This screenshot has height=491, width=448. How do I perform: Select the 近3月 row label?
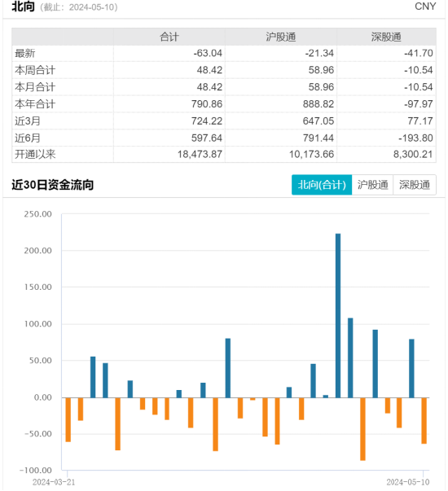click(28, 121)
